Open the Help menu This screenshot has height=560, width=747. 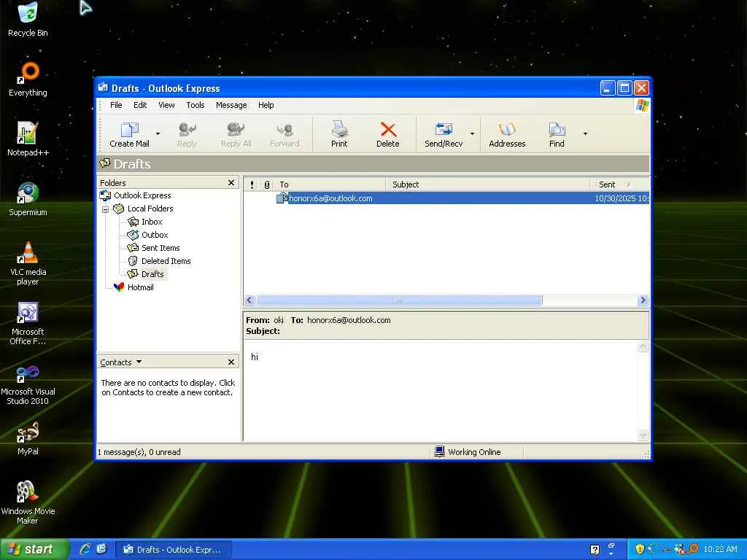point(266,105)
